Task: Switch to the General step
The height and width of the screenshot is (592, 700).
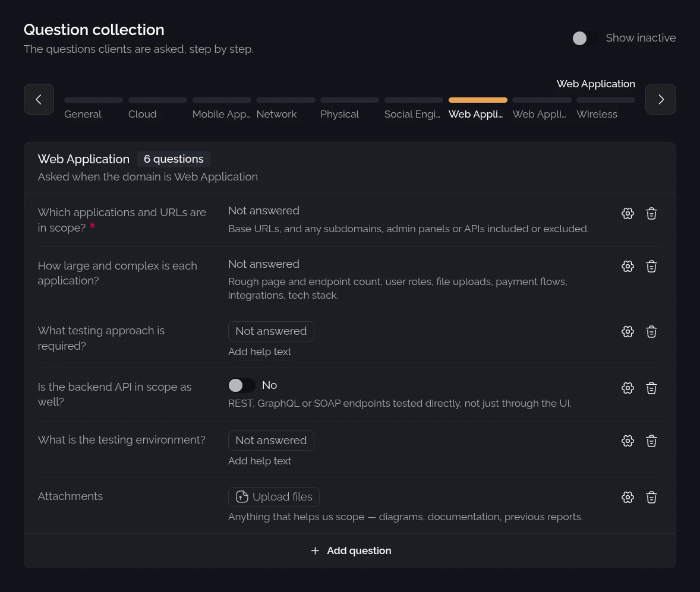Action: click(x=93, y=109)
